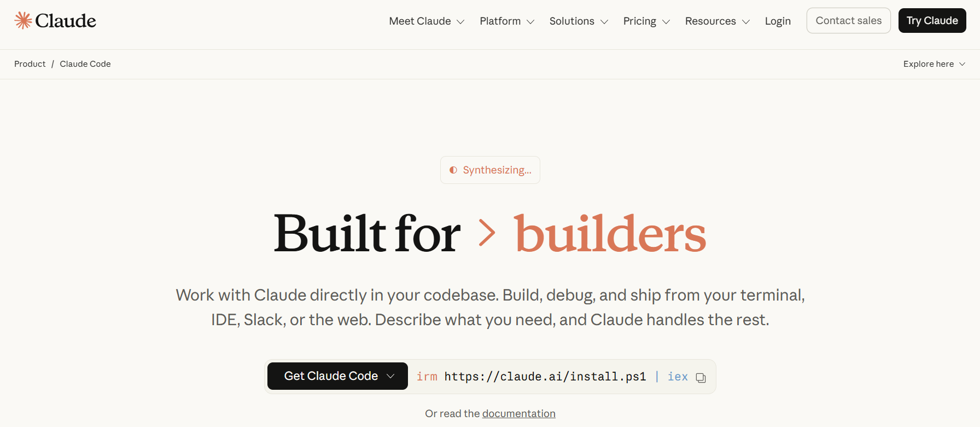
Task: Open the Resources menu
Action: point(717,21)
